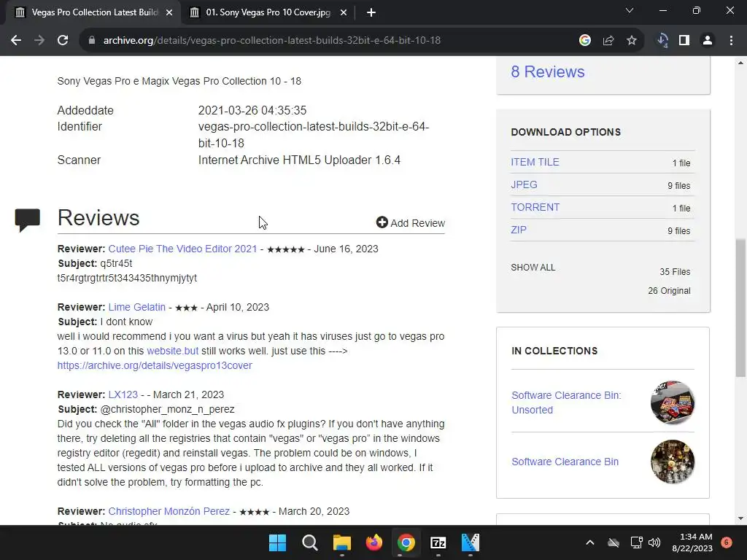Open Software Clearance Bin: Unsorted collection
This screenshot has height=560, width=747.
point(566,402)
